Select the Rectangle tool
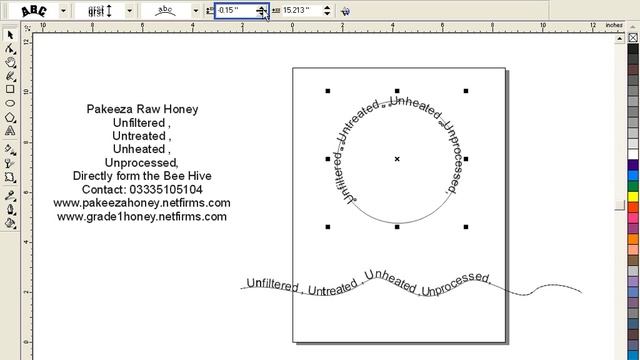 click(10, 89)
